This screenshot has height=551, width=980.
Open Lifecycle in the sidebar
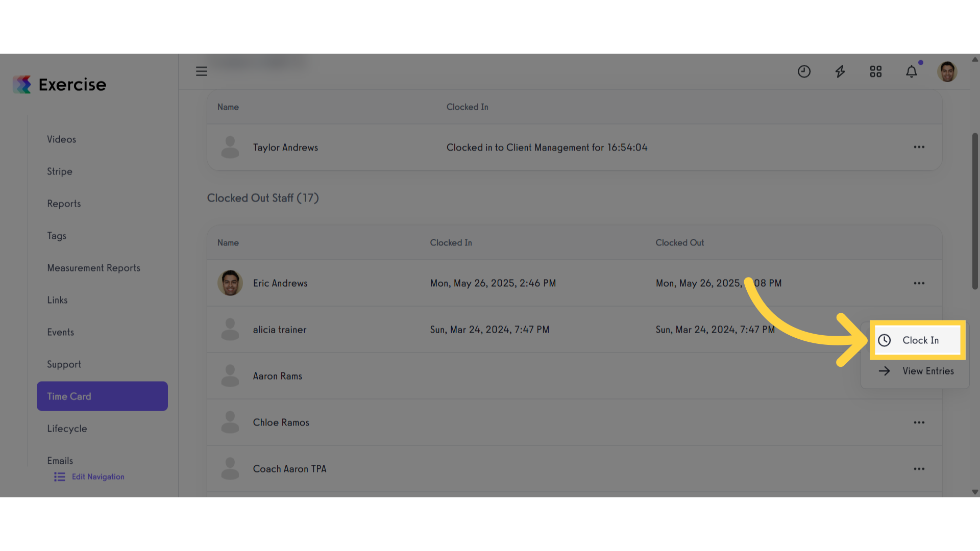(67, 429)
